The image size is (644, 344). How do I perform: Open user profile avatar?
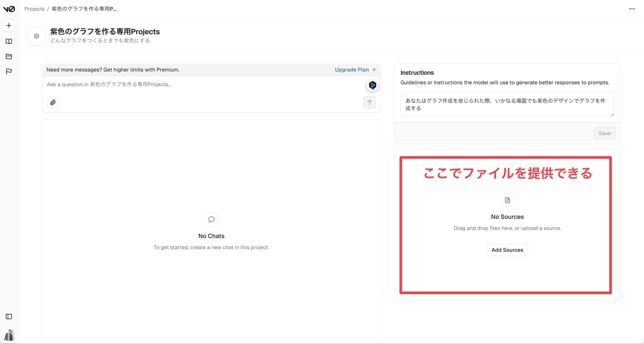click(x=9, y=335)
